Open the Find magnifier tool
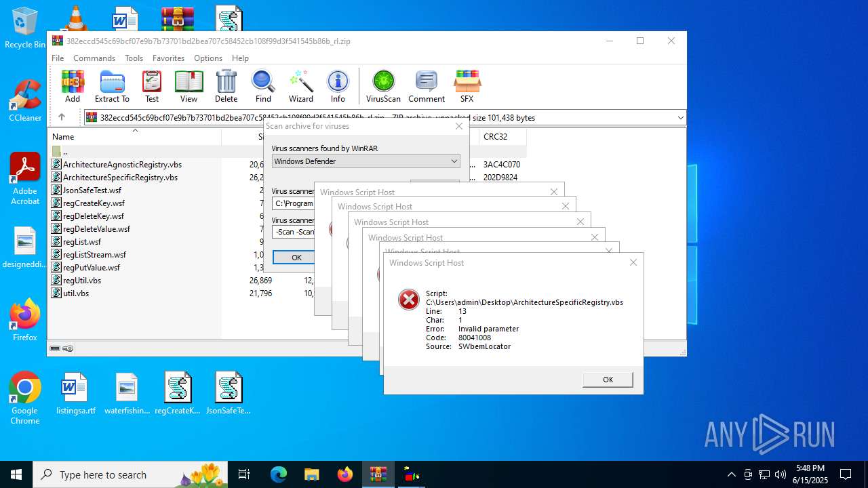 point(263,86)
